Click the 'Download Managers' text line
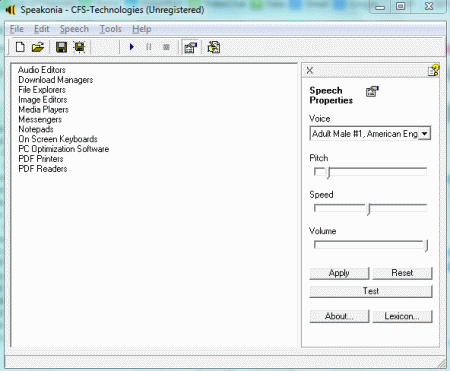Image resolution: width=450 pixels, height=371 pixels. (x=56, y=80)
